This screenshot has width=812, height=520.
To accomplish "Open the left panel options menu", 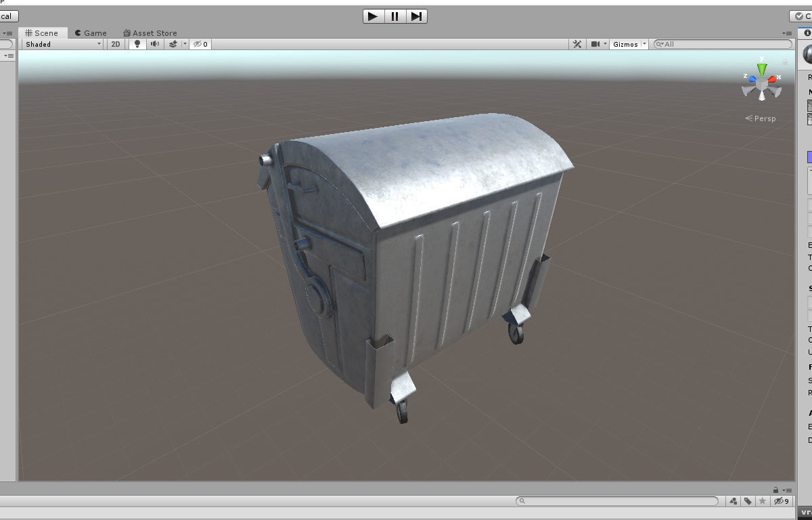I will [8, 33].
